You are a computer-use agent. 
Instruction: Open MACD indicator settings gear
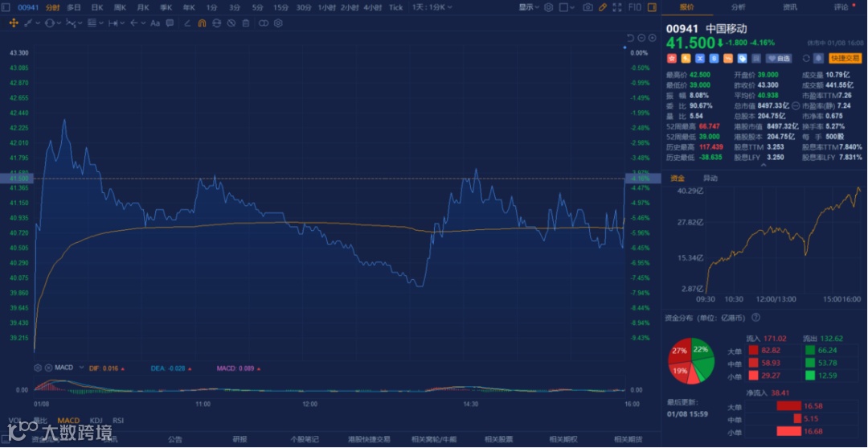coord(38,368)
